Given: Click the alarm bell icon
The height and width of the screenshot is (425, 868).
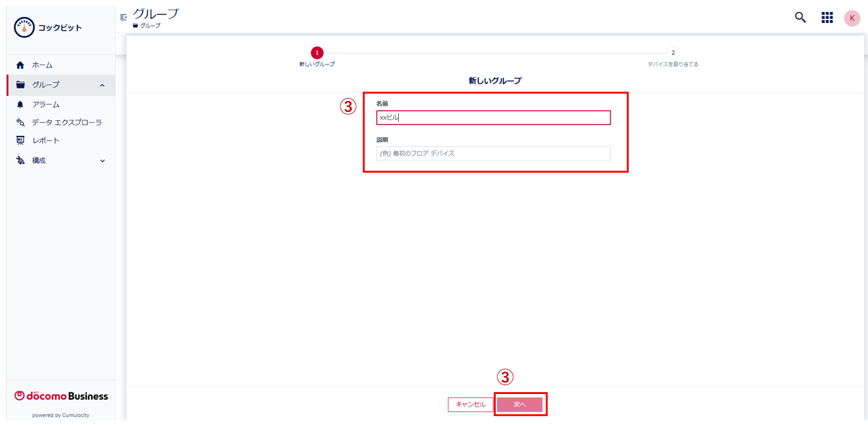Looking at the screenshot, I should (x=20, y=104).
